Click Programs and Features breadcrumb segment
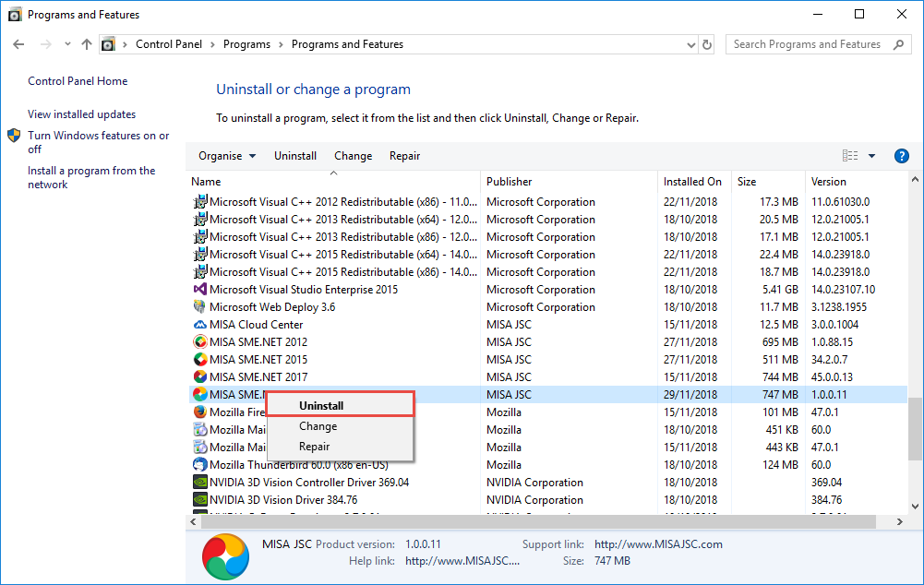 tap(347, 44)
